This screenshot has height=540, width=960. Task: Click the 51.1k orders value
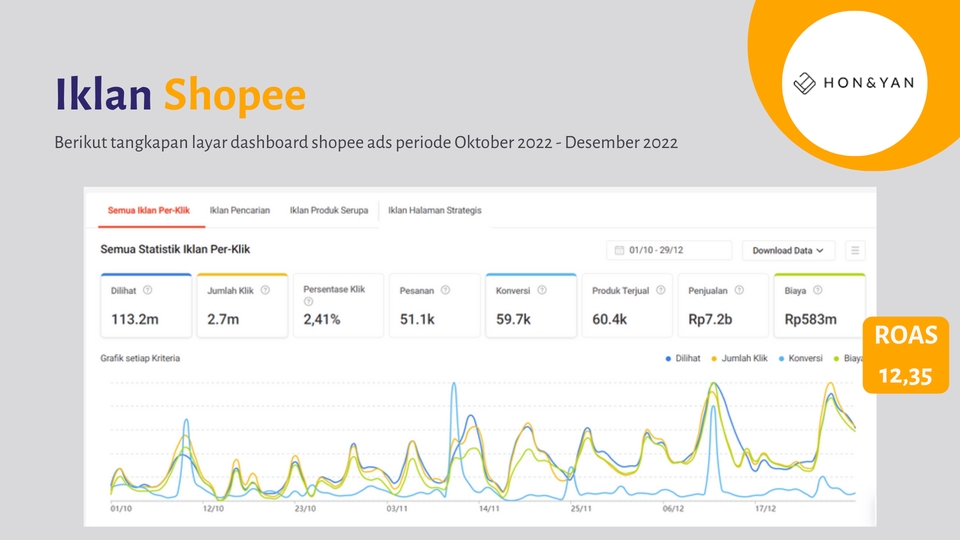[417, 319]
